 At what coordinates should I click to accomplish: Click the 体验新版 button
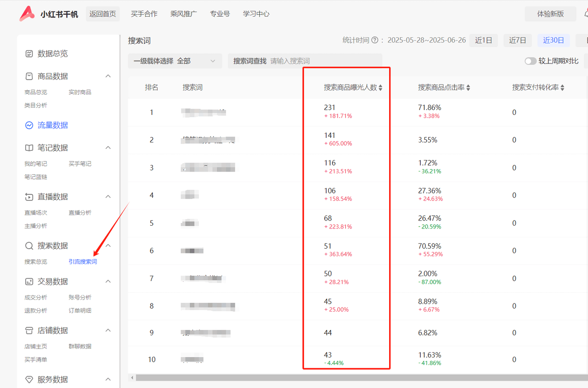click(x=550, y=14)
